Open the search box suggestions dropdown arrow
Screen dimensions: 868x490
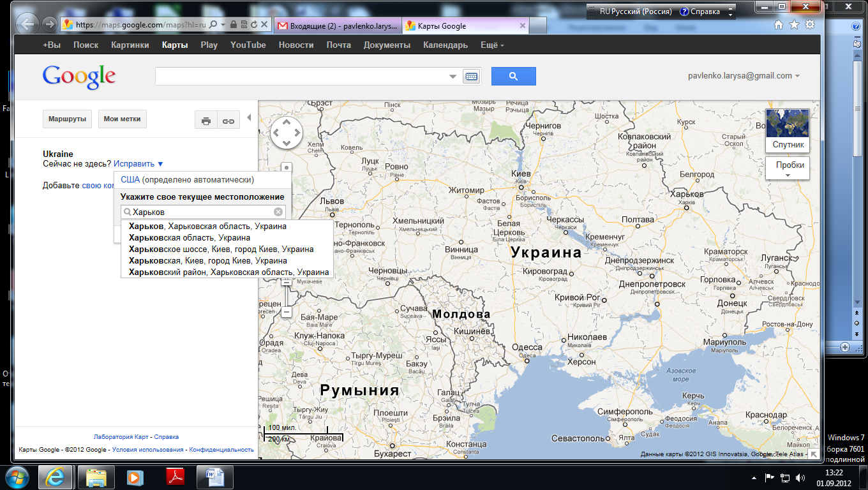[453, 77]
